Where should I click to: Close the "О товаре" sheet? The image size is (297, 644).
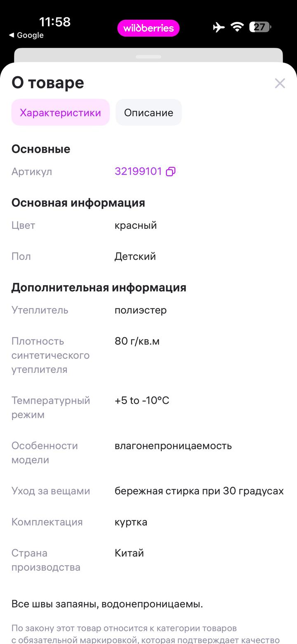tap(280, 83)
